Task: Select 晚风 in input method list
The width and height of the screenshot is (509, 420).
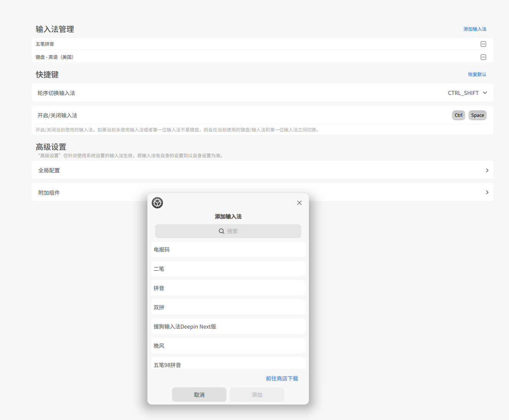Action: pos(228,346)
